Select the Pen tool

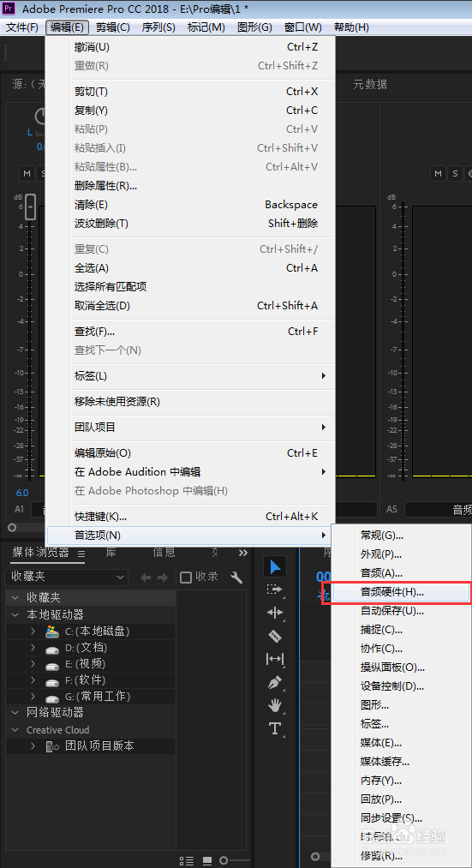coord(274,682)
